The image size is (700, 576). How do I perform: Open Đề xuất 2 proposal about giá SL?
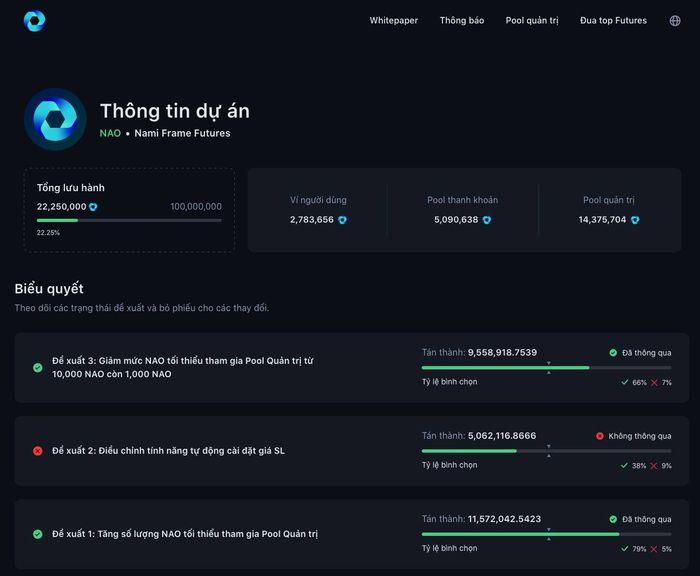[x=168, y=451]
